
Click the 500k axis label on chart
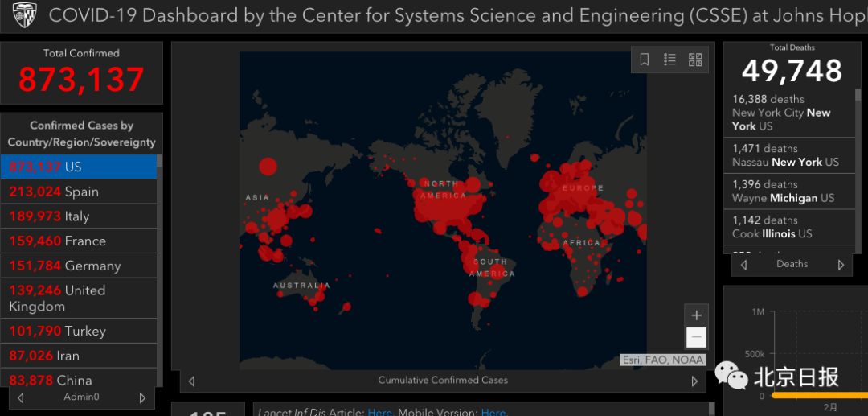754,353
